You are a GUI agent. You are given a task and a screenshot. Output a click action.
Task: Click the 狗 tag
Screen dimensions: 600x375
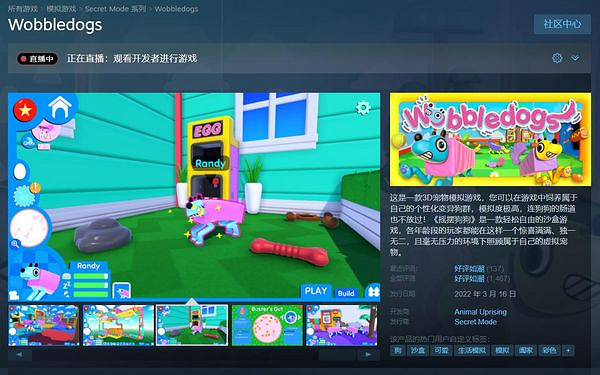[x=398, y=350]
